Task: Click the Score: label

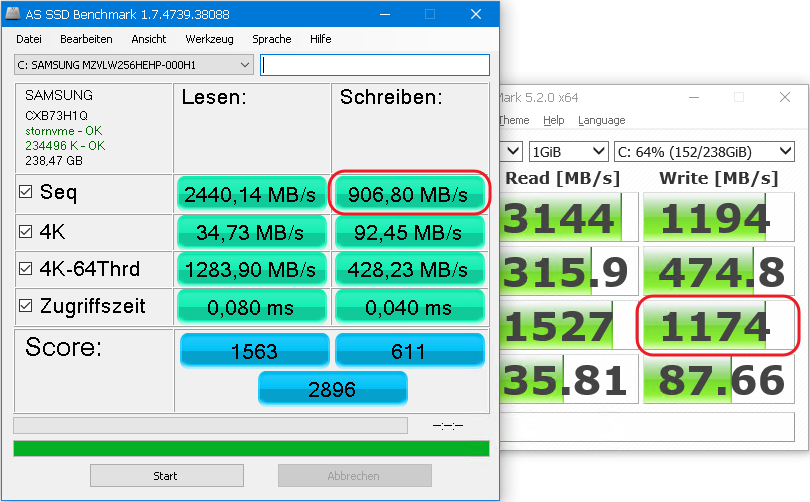Action: pos(63,347)
